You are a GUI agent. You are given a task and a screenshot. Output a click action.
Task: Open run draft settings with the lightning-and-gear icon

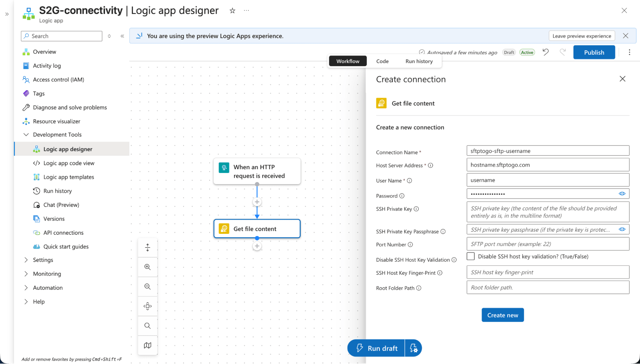(x=413, y=348)
